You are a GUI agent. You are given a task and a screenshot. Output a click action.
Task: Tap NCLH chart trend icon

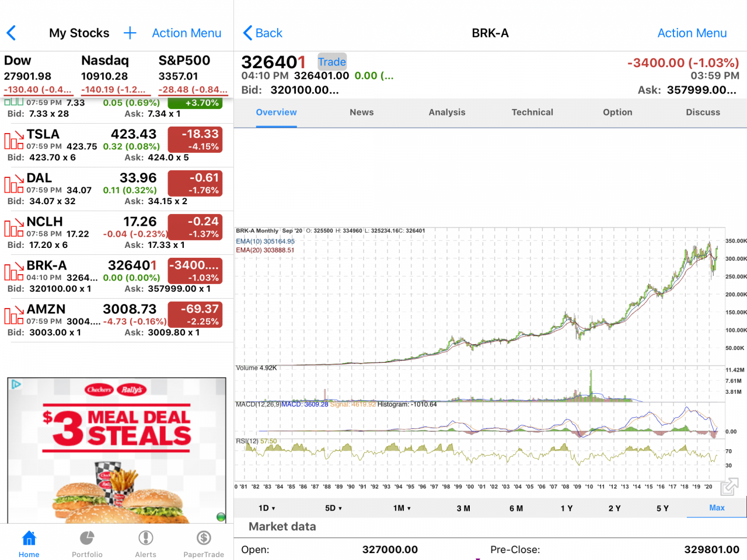[x=14, y=228]
